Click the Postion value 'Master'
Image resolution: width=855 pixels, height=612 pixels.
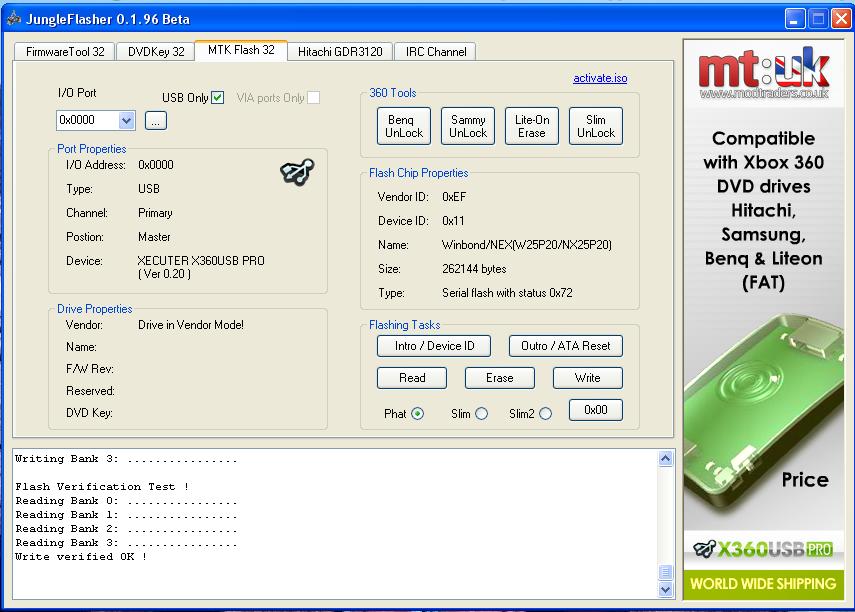[x=154, y=237]
